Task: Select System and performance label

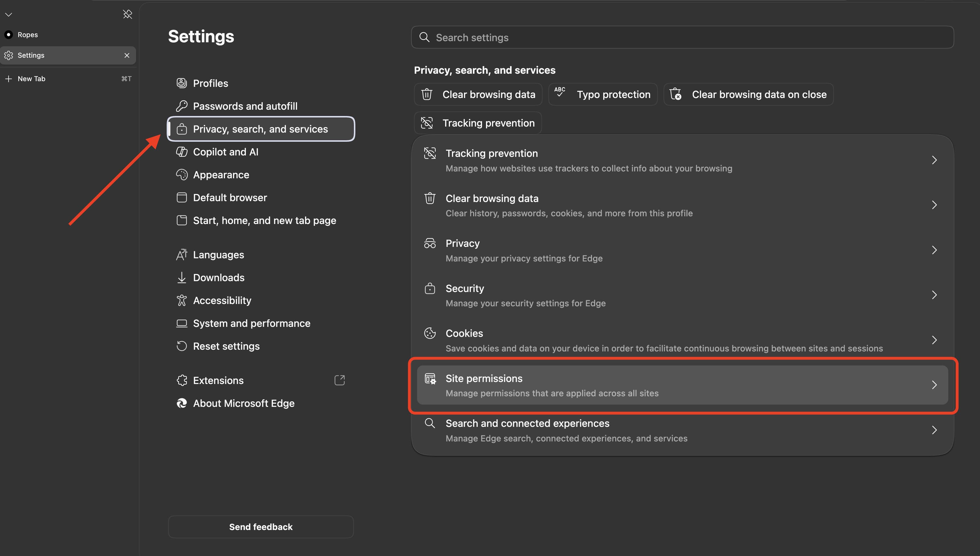Action: click(x=251, y=323)
